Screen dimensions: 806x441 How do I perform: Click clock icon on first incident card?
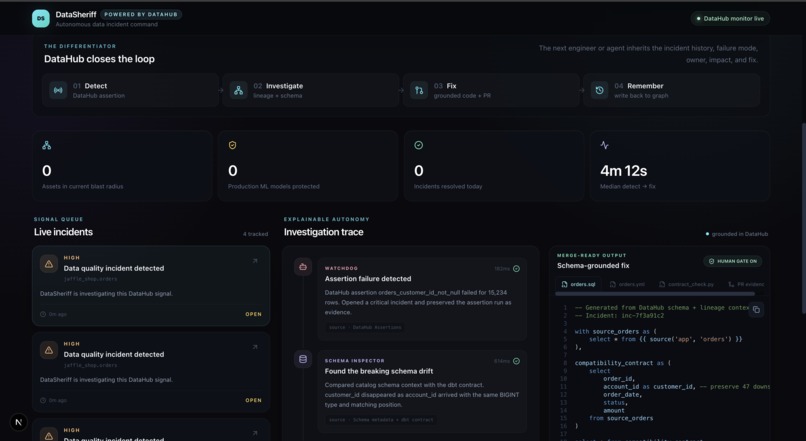click(43, 314)
